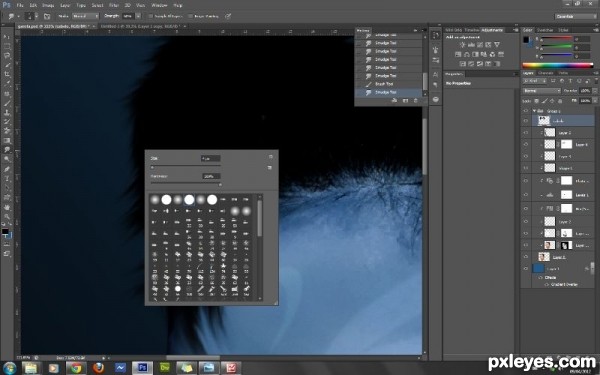This screenshot has height=375, width=600.
Task: Click the color spectrum ramp
Action: (558, 65)
